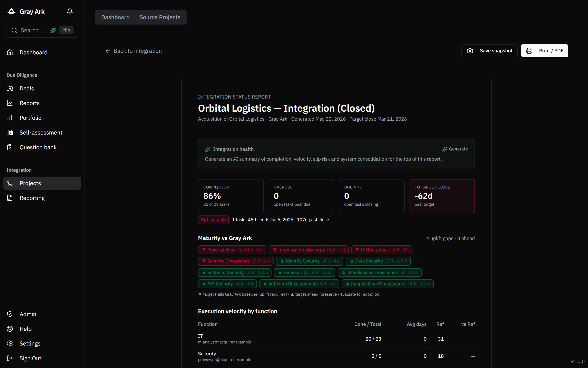
Task: Sign Out of the app
Action: click(x=42, y=358)
